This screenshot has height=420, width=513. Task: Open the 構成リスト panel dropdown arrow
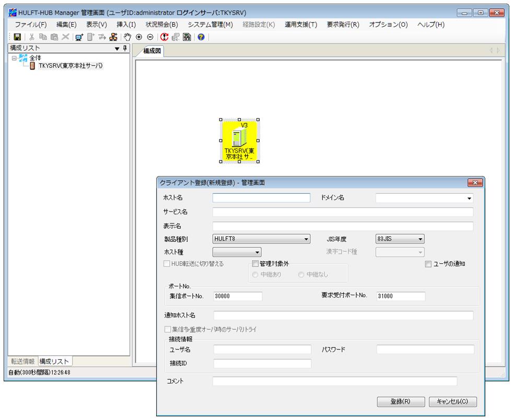tap(117, 49)
